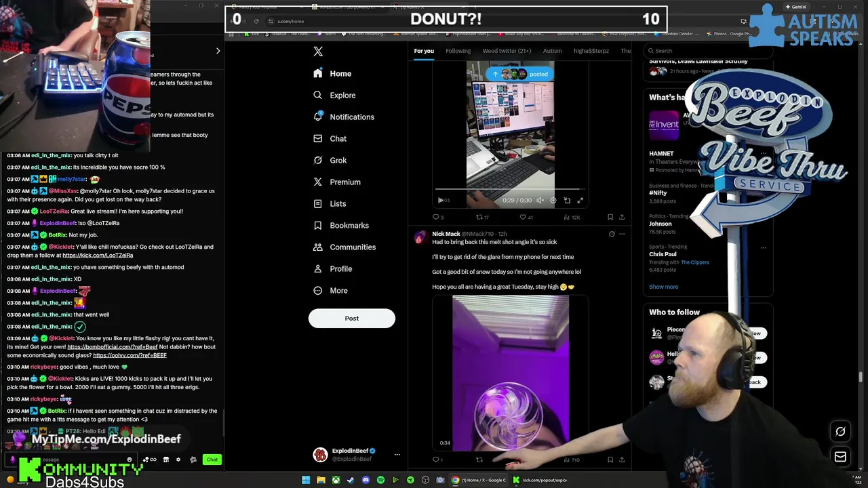
Task: Repost the post with 17 reposts
Action: (x=481, y=217)
